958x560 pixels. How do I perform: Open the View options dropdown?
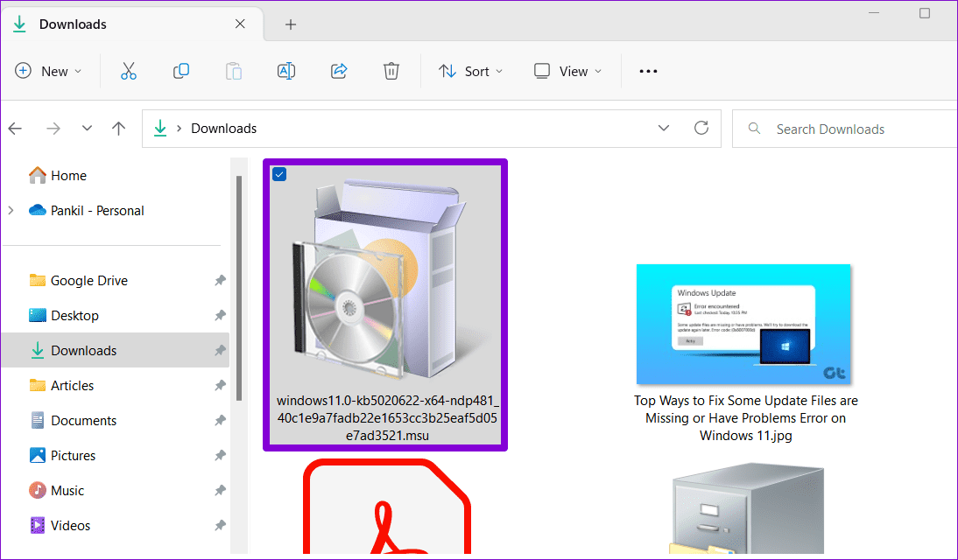point(567,71)
